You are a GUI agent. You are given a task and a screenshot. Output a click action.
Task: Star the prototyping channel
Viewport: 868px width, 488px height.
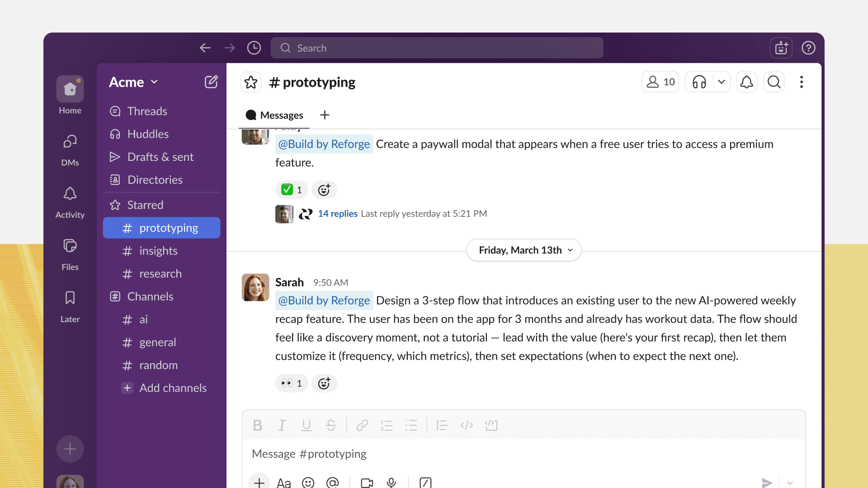(251, 82)
